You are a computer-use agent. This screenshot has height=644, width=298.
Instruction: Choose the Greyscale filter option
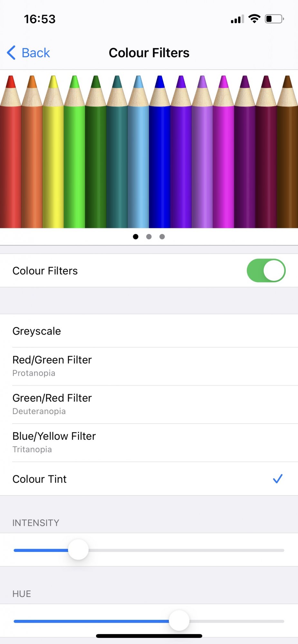click(x=149, y=331)
